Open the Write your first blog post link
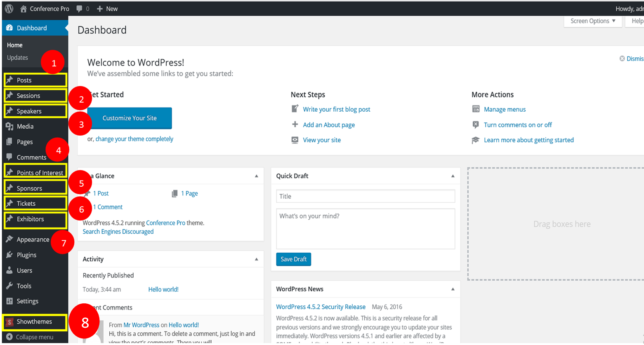This screenshot has width=644, height=345. pyautogui.click(x=337, y=109)
